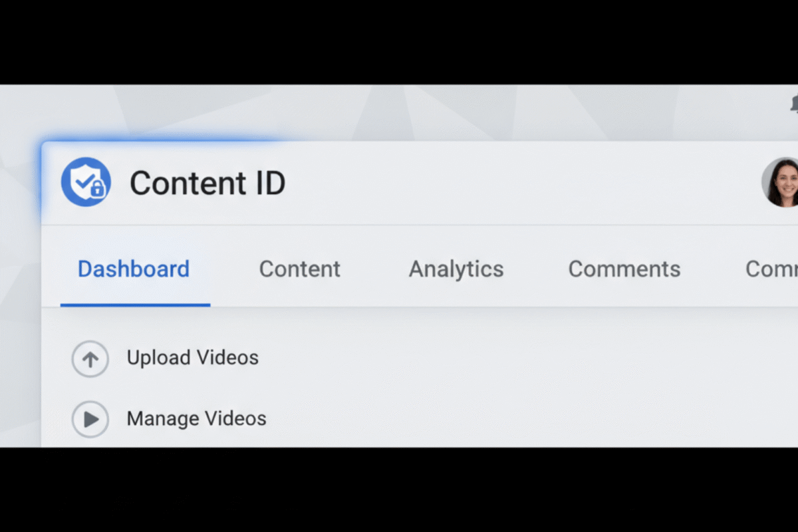Select the Upload Videos arrow button
The image size is (798, 532).
coord(90,358)
